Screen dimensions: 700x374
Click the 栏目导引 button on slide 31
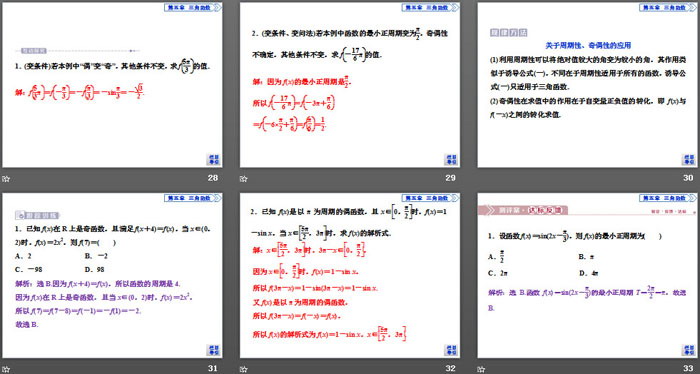tap(213, 349)
